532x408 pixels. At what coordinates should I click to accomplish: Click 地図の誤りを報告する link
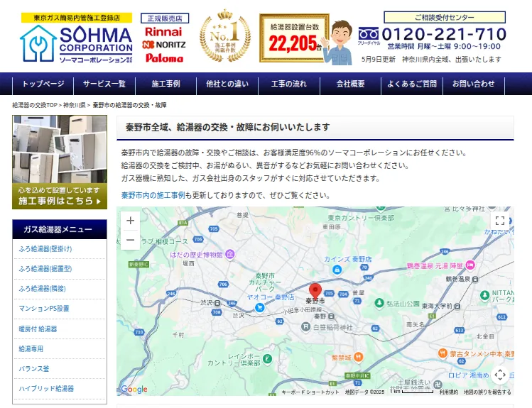point(487,392)
